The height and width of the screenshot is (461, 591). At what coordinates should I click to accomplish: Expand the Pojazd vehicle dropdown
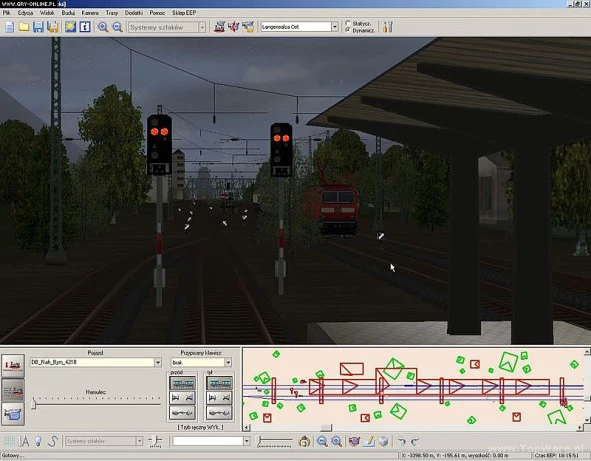pos(158,362)
